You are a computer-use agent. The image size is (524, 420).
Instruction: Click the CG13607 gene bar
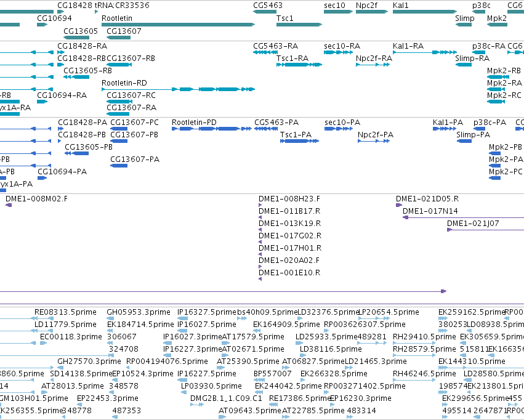pyautogui.click(x=119, y=38)
